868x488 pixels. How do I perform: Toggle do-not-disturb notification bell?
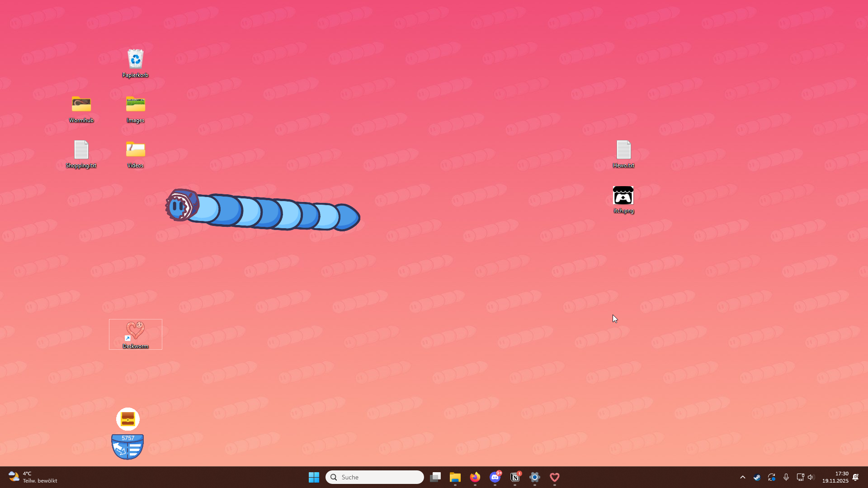tap(855, 477)
